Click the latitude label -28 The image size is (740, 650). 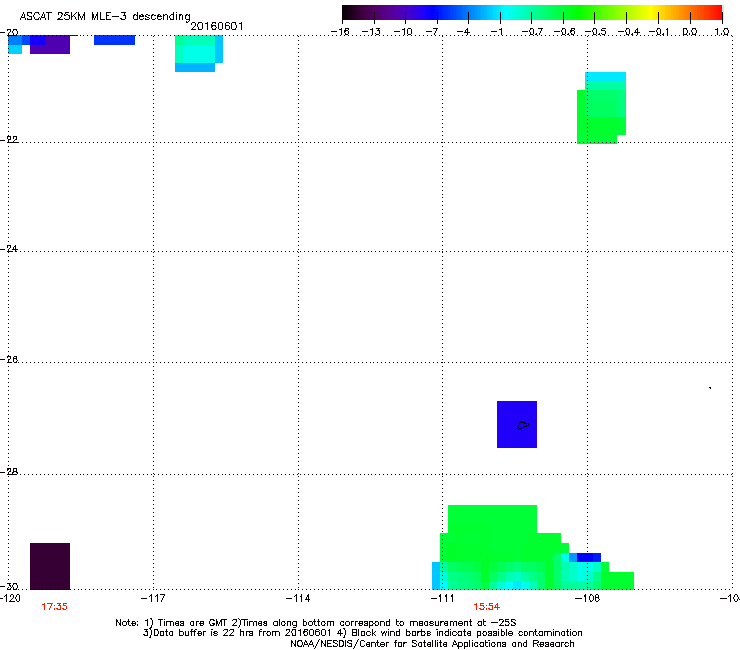click(x=9, y=472)
